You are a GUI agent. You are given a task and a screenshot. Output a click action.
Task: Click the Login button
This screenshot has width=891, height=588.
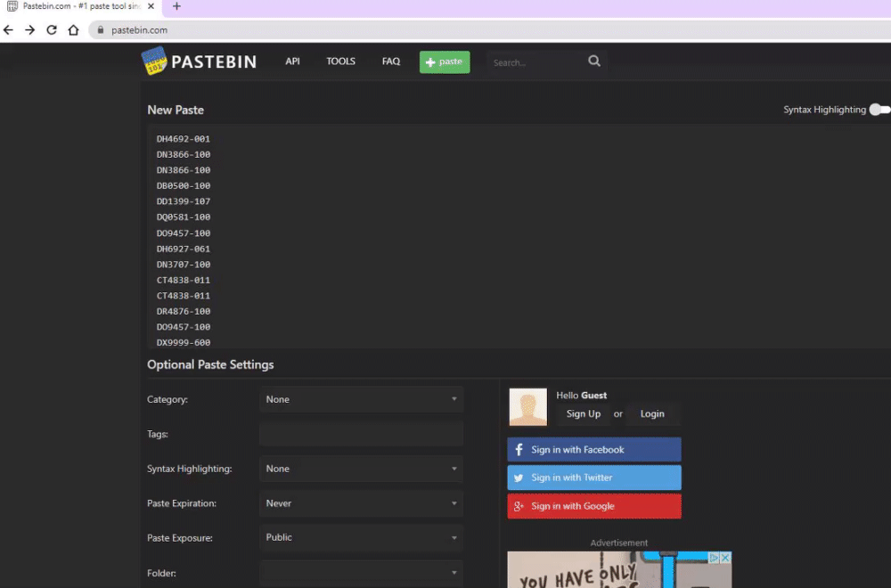pyautogui.click(x=651, y=413)
